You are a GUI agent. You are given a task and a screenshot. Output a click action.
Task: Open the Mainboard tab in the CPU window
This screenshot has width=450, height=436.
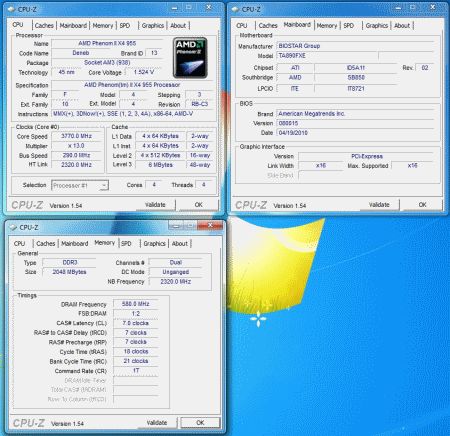click(x=73, y=26)
